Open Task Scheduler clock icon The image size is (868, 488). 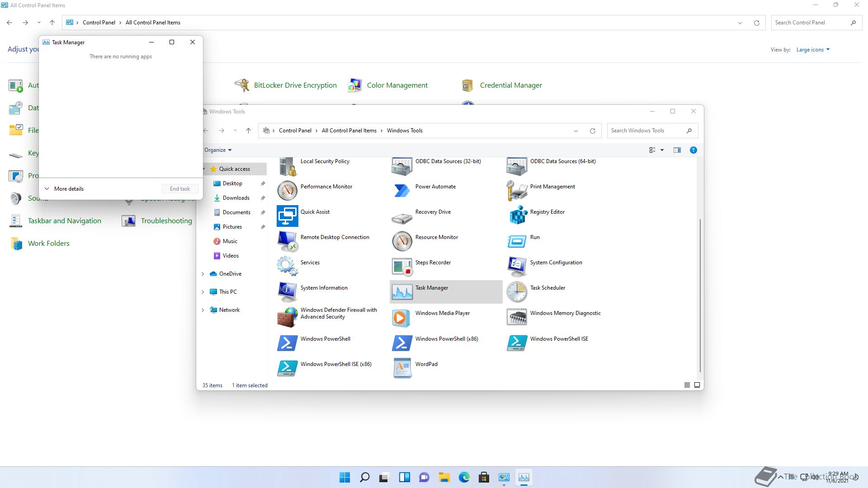(517, 292)
